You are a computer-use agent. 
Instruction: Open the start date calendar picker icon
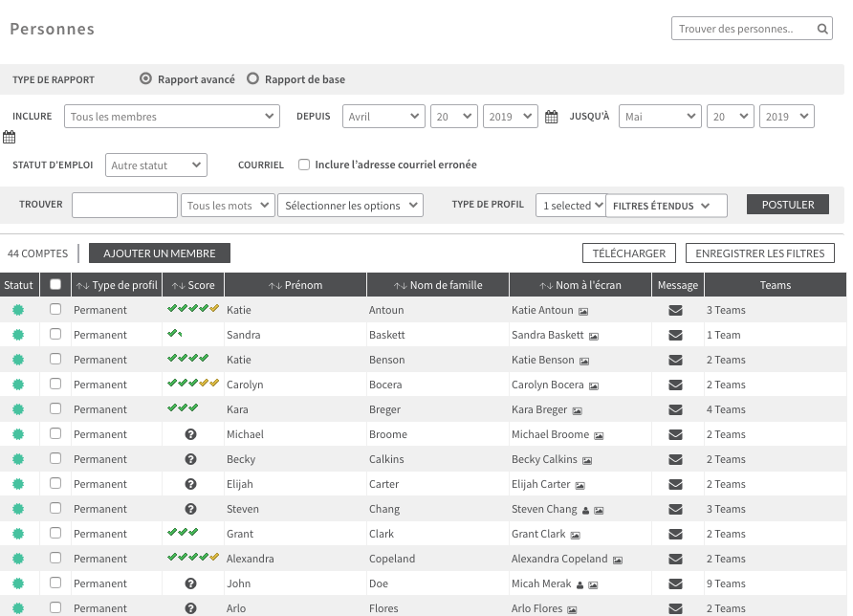pos(551,117)
